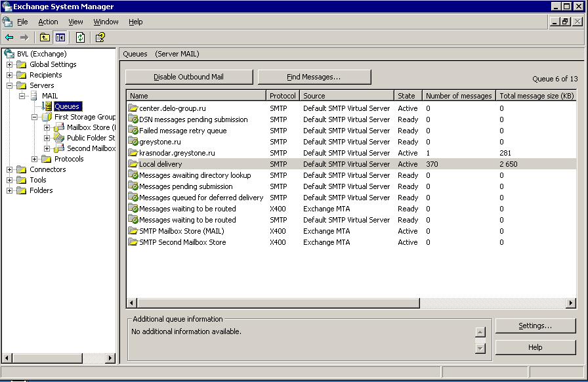Open queue Settings... button
This screenshot has width=588, height=382.
(x=535, y=326)
